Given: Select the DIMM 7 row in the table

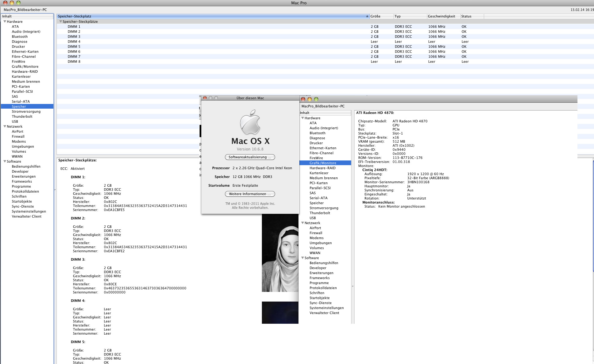Looking at the screenshot, I should click(325, 57).
